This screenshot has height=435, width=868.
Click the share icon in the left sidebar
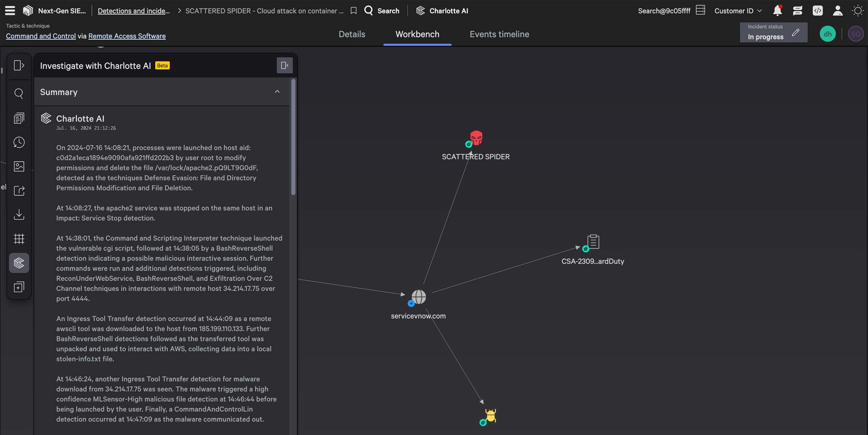coord(19,191)
